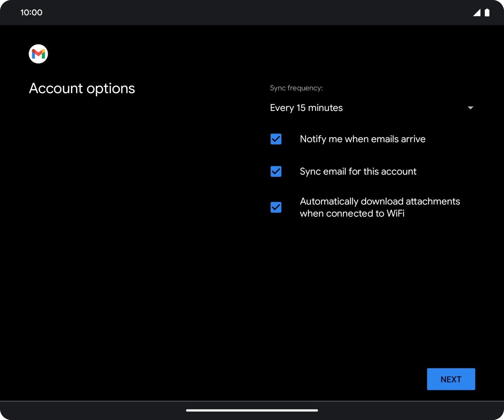Uncheck sync email for this account

[276, 171]
